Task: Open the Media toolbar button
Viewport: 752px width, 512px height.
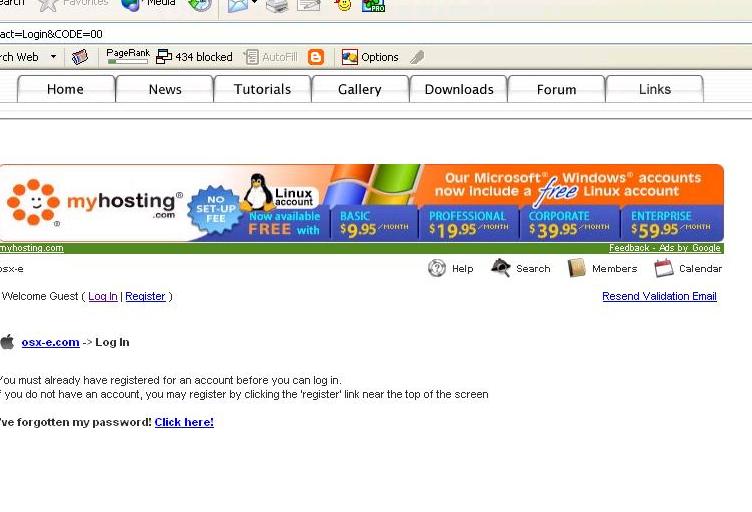Action: pos(148,4)
